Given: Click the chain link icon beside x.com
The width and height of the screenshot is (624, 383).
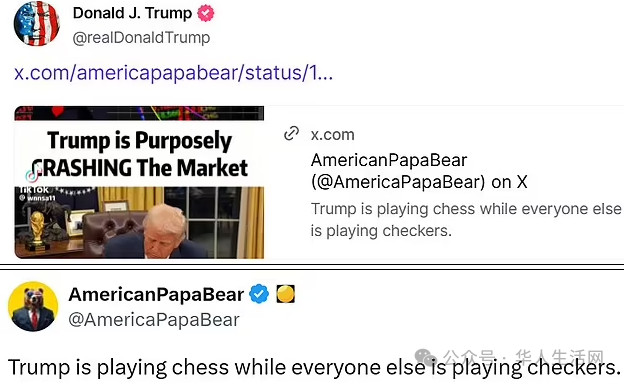Looking at the screenshot, I should tap(291, 134).
